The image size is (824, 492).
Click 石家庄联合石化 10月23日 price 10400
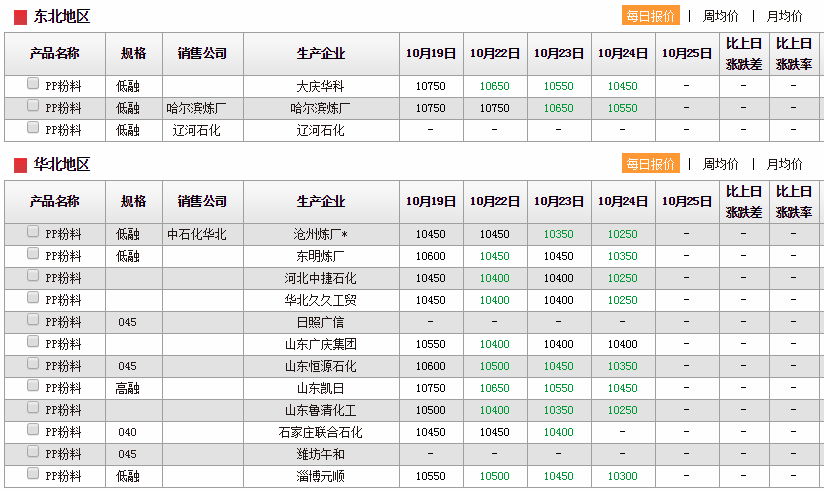(x=559, y=433)
